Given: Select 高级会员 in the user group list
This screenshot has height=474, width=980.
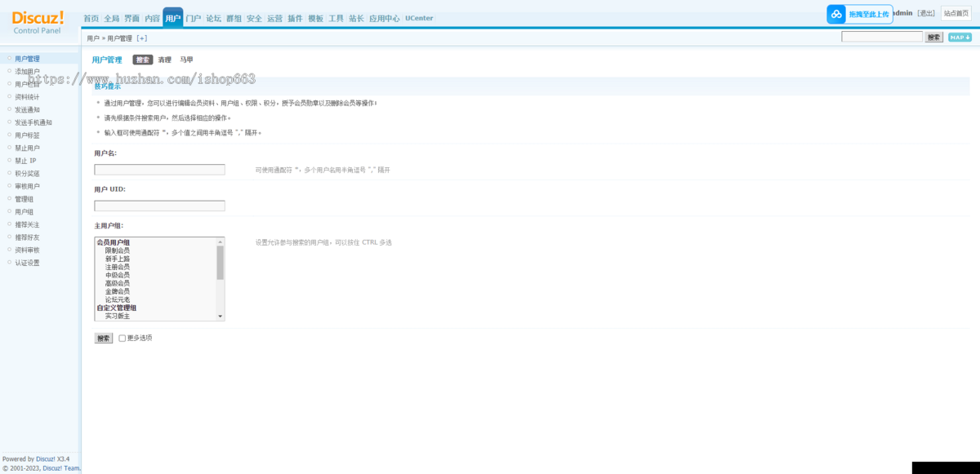Looking at the screenshot, I should (x=118, y=283).
